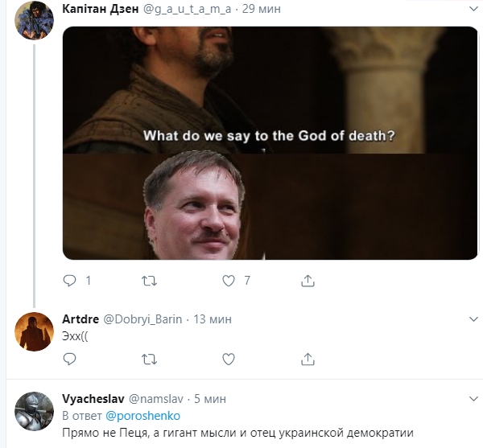
Task: Reply to Капітан Дзен's meme tweet
Action: pyautogui.click(x=69, y=281)
